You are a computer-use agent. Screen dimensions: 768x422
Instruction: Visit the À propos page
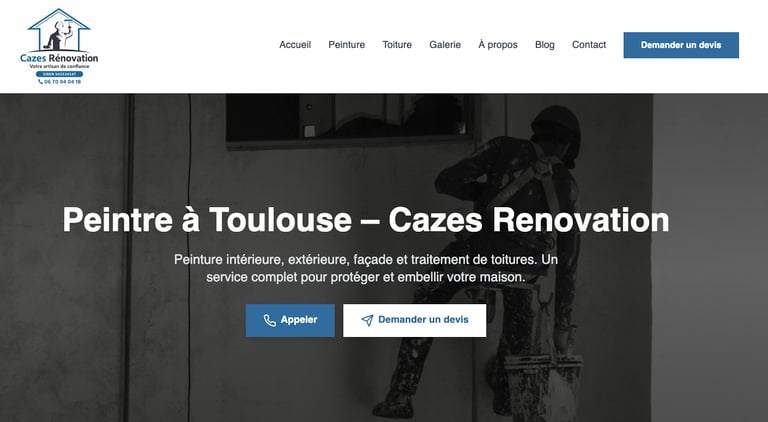click(x=498, y=45)
